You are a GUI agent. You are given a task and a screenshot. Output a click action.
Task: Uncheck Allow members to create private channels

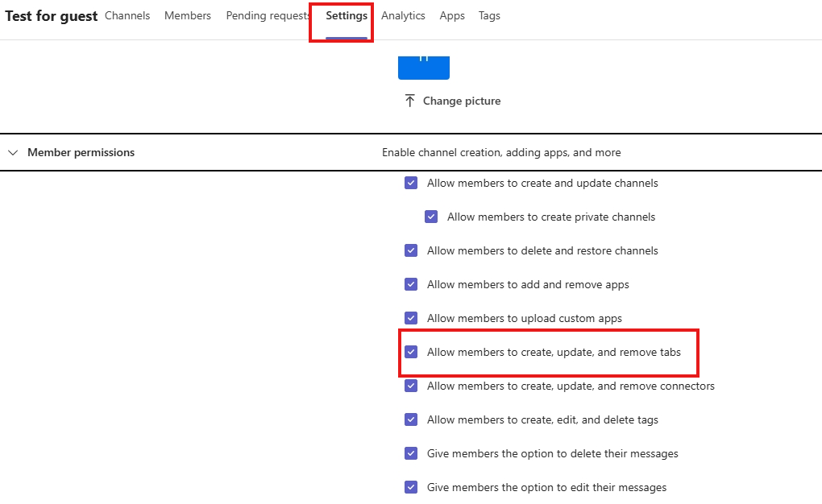coord(431,217)
